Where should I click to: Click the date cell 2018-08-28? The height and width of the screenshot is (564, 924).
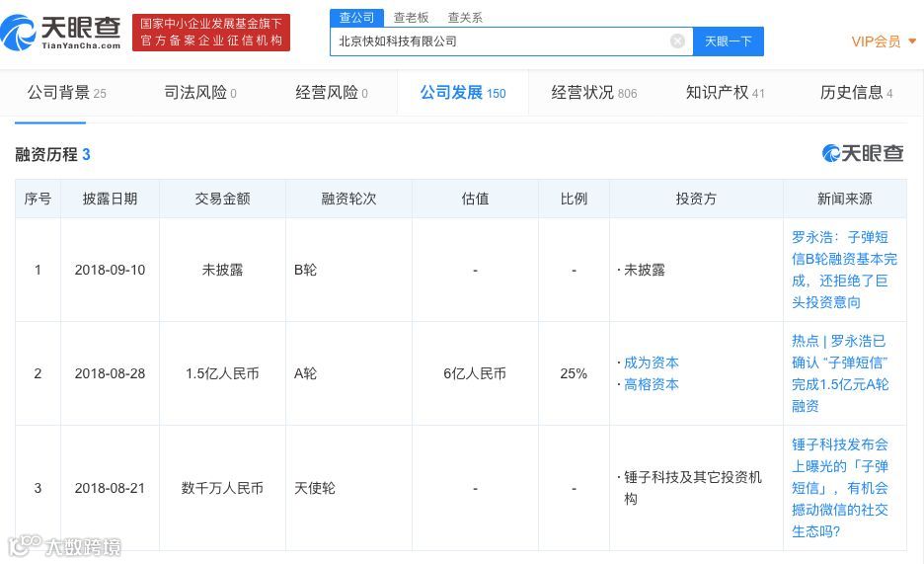point(110,373)
